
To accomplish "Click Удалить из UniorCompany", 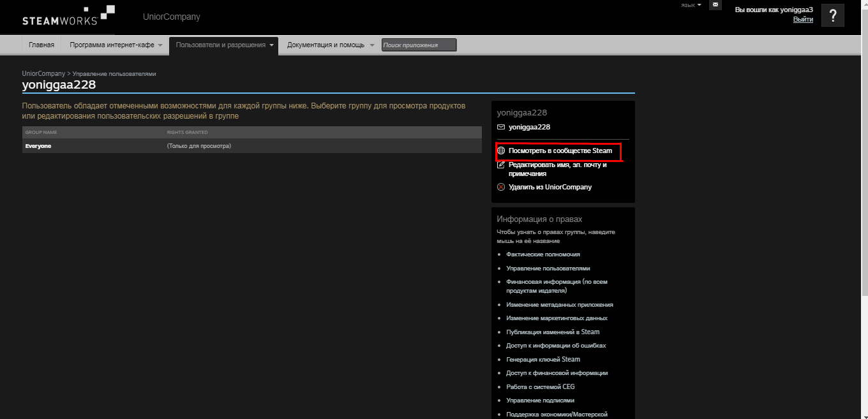I will (550, 187).
